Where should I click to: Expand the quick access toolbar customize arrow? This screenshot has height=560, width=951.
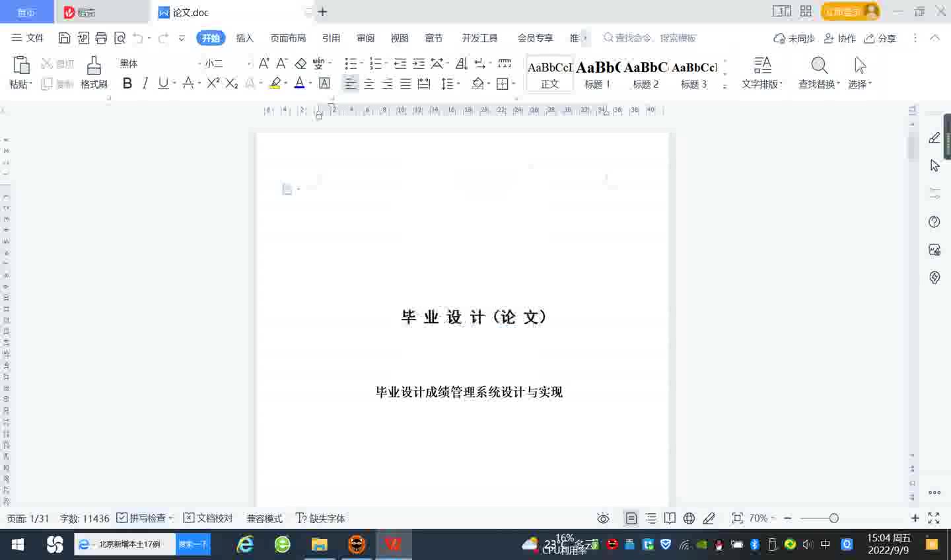[182, 38]
